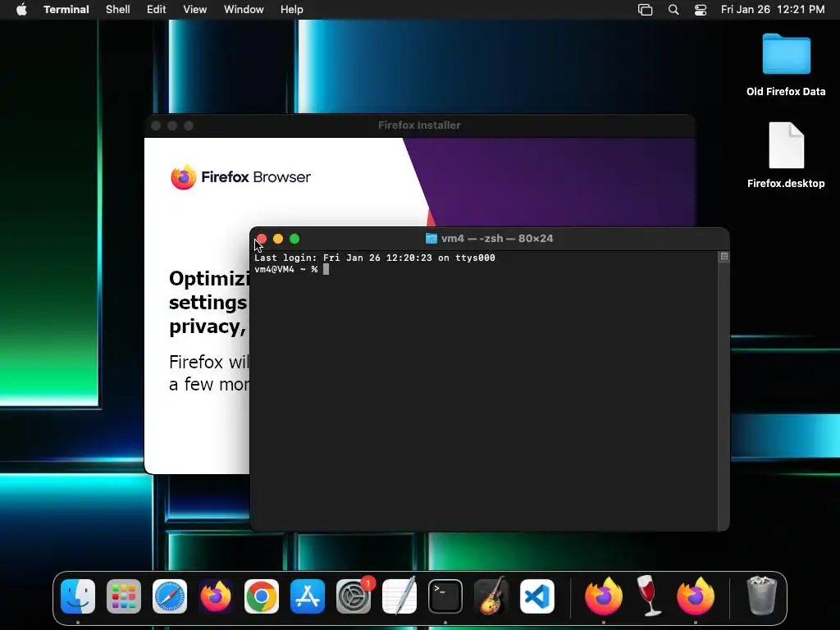
Task: Click the Stage Manager windows icon in menu bar
Action: (645, 10)
